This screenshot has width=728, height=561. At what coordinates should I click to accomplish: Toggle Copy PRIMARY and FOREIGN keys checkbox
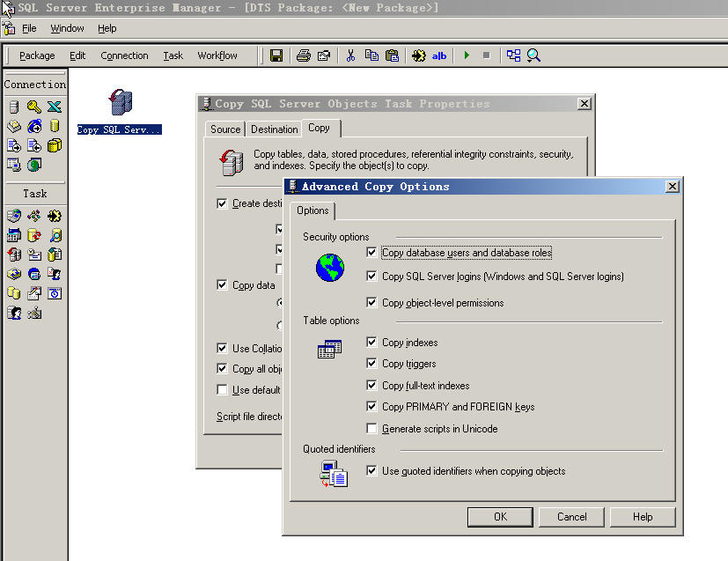click(x=371, y=406)
